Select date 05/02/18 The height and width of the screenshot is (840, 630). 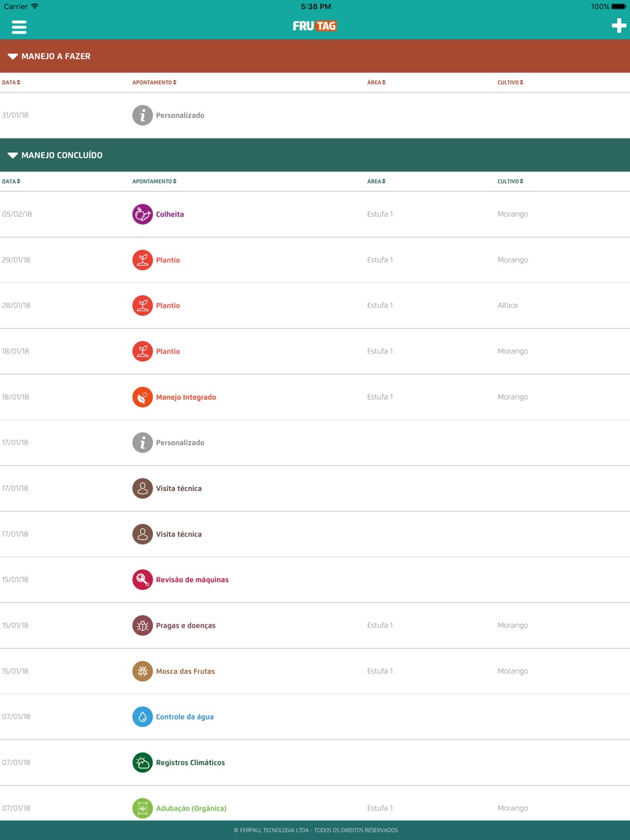[17, 214]
